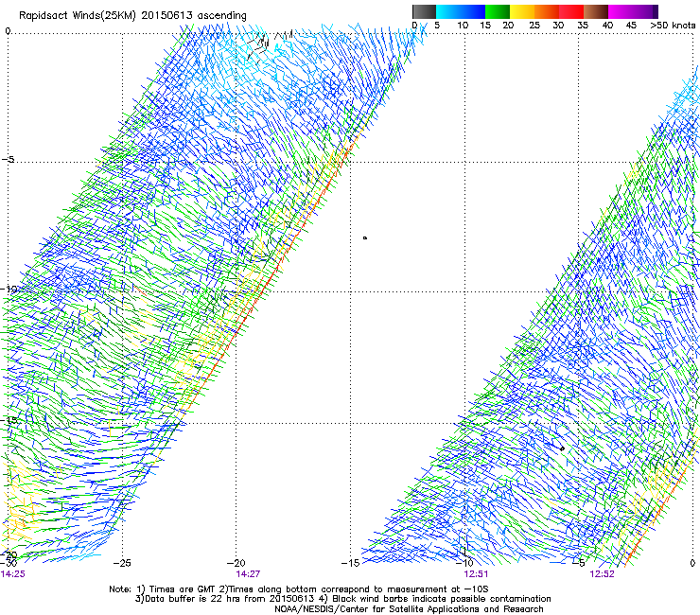Click longitude axis label '-15'
Image resolution: width=700 pixels, height=615 pixels.
click(x=350, y=563)
